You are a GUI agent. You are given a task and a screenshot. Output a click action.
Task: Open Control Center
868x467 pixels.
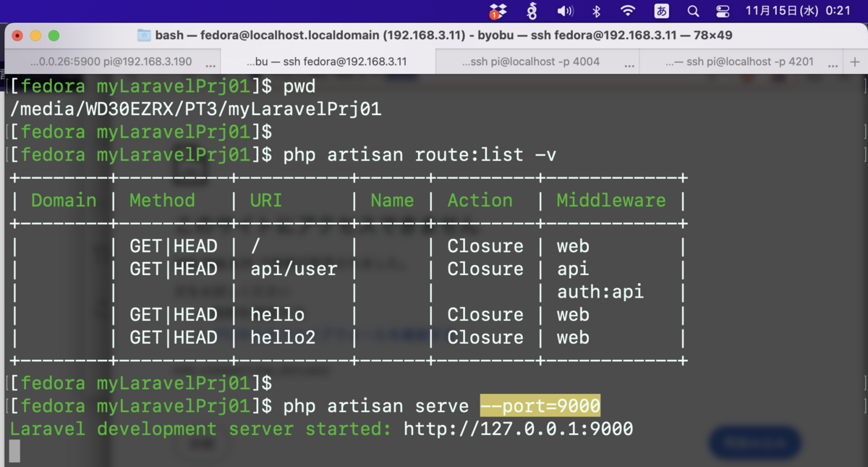click(x=723, y=11)
